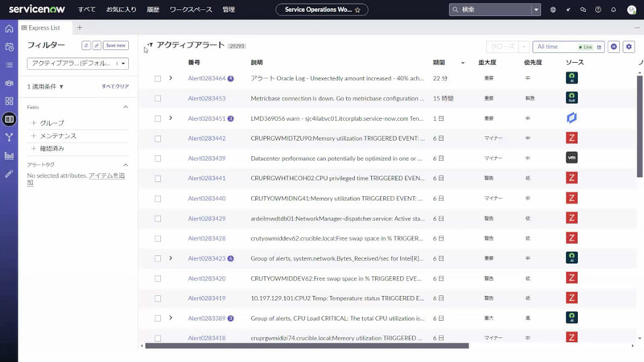This screenshot has height=362, width=644.
Task: Select checkbox for Alert0283464
Action: 158,78
